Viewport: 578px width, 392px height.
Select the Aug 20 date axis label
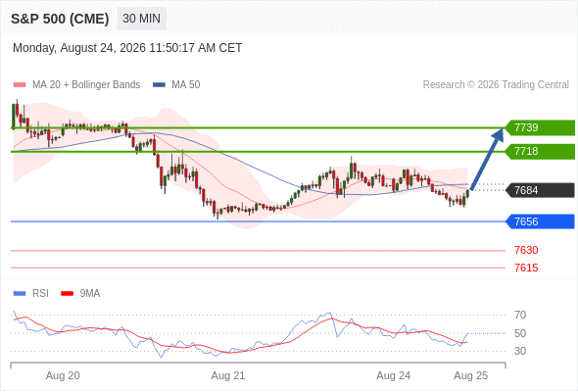[x=63, y=375]
